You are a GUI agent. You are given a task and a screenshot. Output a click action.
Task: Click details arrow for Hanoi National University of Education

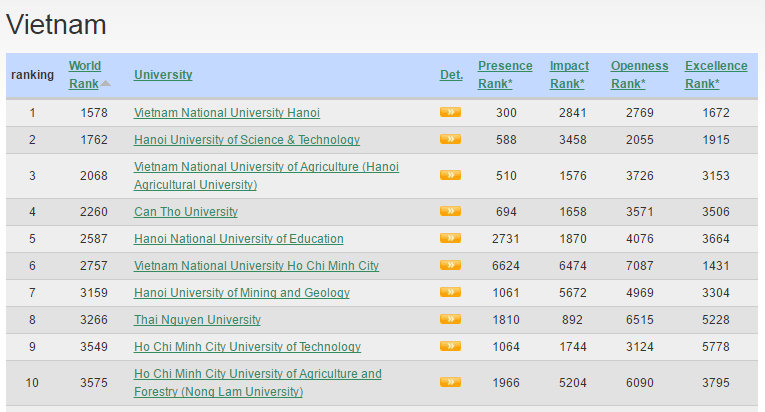click(450, 238)
